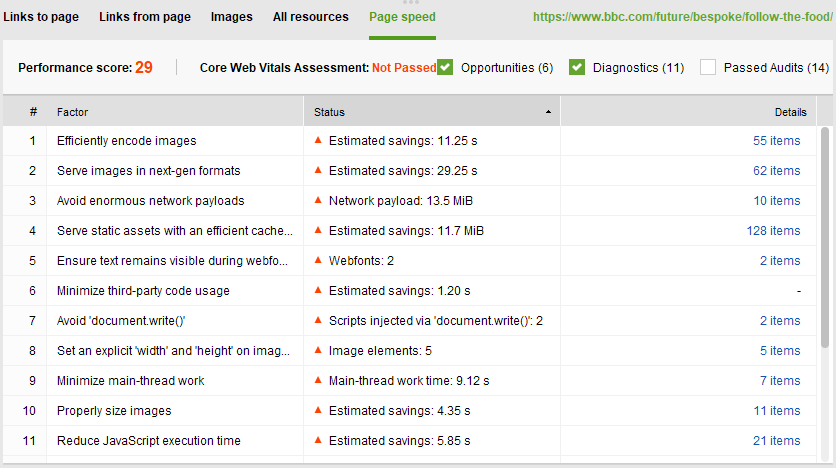This screenshot has height=468, width=836.
Task: Click warning triangle beside Network payload status
Action: point(318,200)
